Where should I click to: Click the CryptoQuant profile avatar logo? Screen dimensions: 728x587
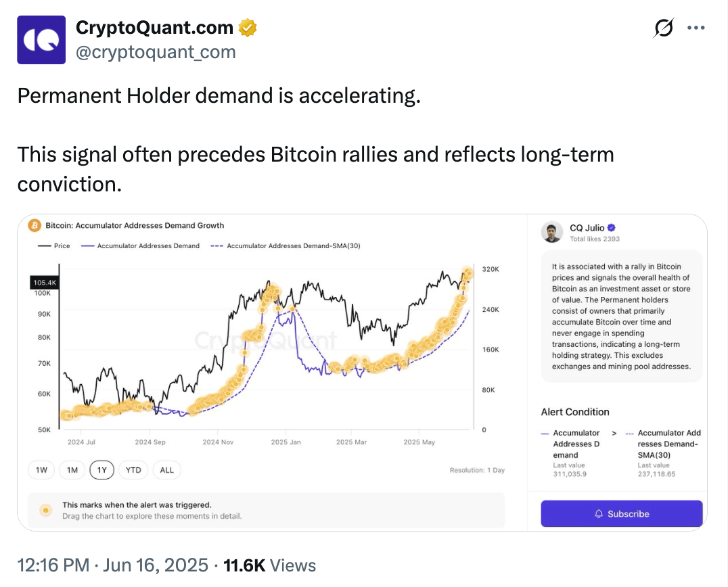click(x=41, y=40)
